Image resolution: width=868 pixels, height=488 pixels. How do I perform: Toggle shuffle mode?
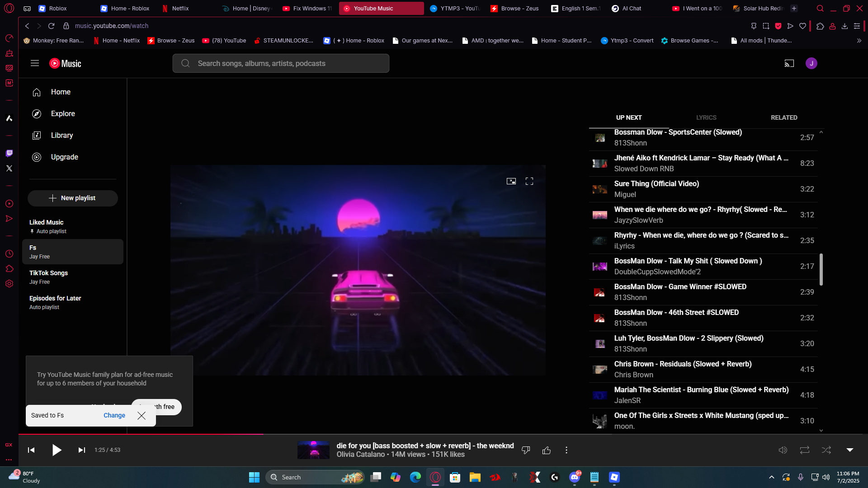coord(826,450)
